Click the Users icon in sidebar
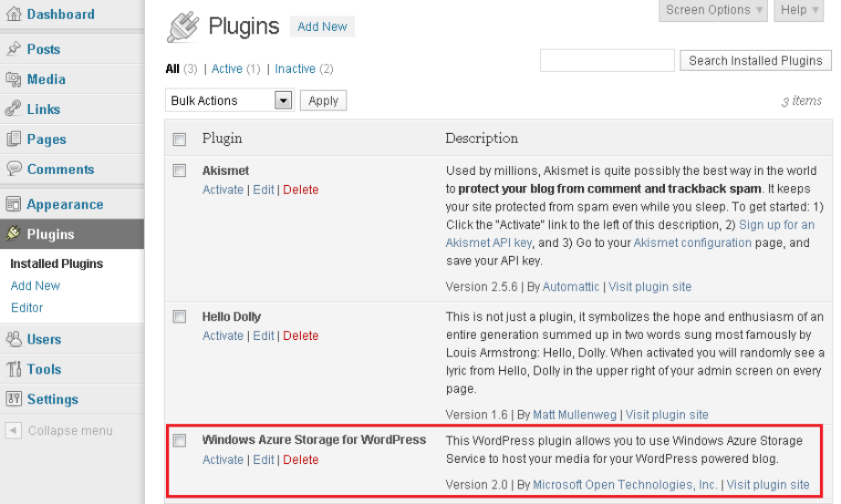 13,340
